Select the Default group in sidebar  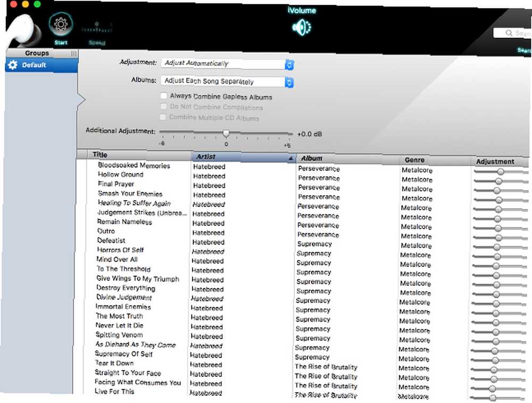coord(41,65)
